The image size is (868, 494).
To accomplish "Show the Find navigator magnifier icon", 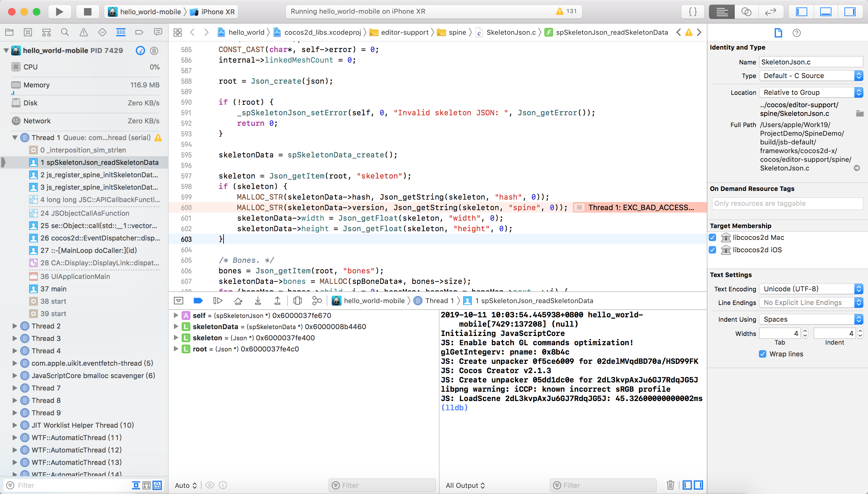I will pos(64,32).
